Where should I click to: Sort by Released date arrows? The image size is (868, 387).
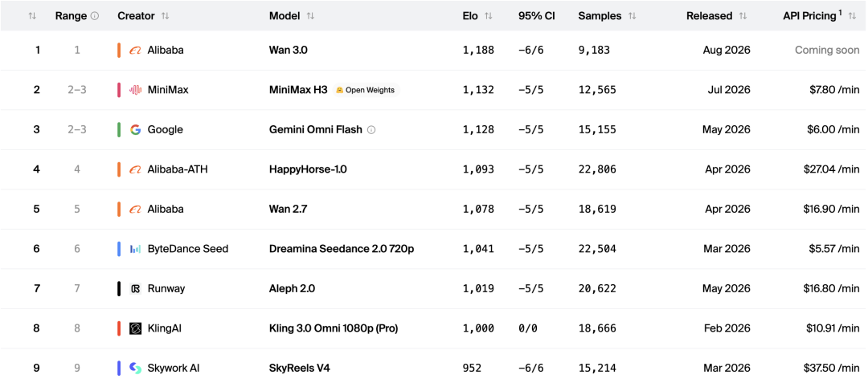[743, 16]
